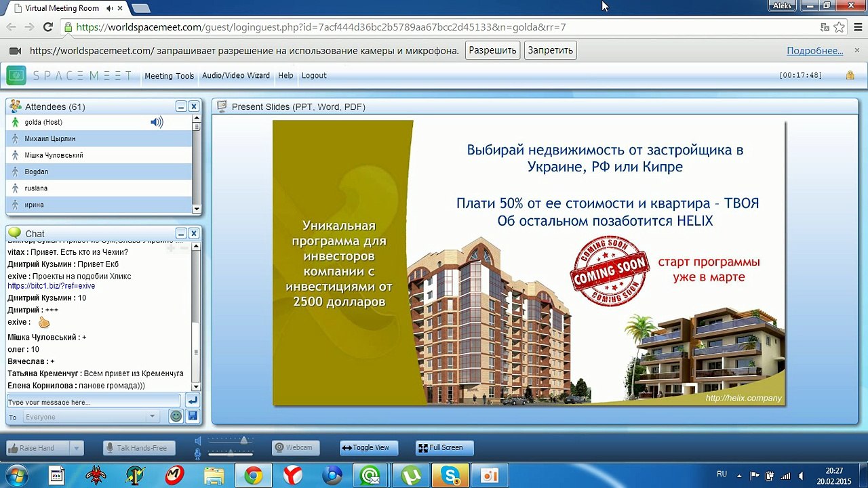Select attendee ирина
The image size is (868, 488).
pyautogui.click(x=99, y=205)
